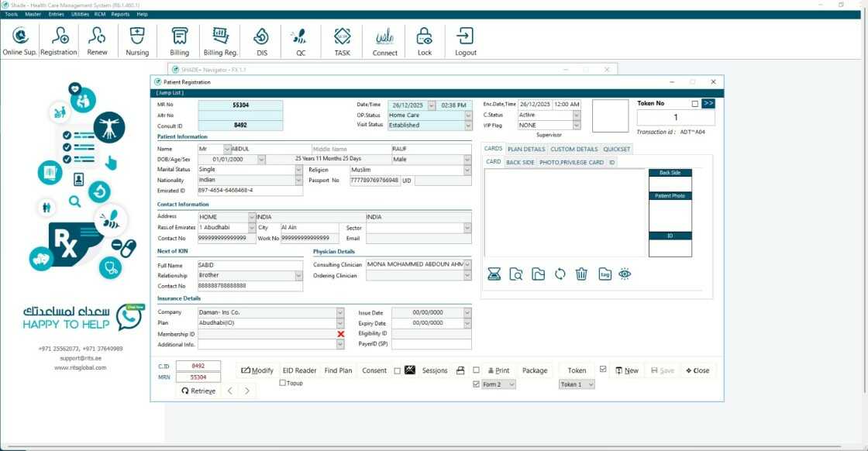Click the Package button
868x451 pixels.
pyautogui.click(x=535, y=370)
